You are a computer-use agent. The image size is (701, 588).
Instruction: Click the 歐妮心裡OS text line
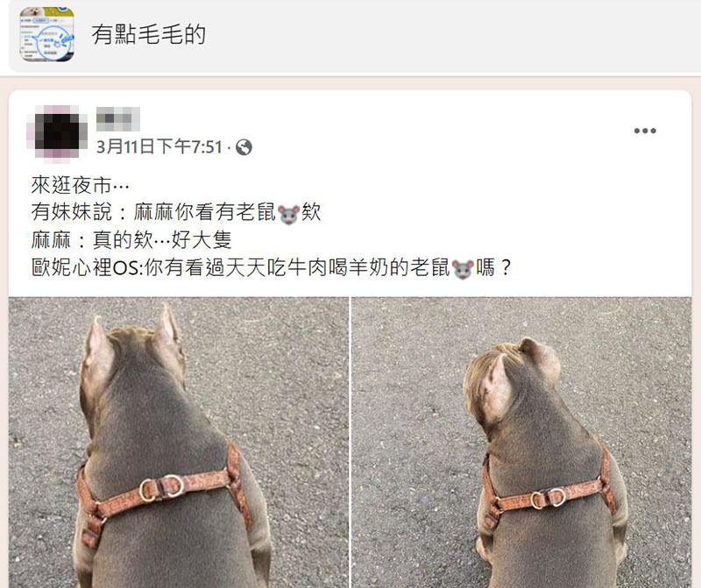click(271, 268)
